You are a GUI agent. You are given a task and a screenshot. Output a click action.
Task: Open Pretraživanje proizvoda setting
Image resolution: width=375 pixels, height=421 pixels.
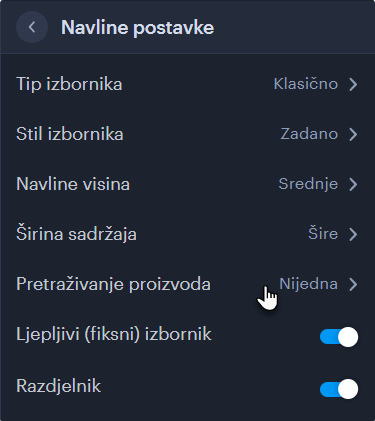pos(187,284)
